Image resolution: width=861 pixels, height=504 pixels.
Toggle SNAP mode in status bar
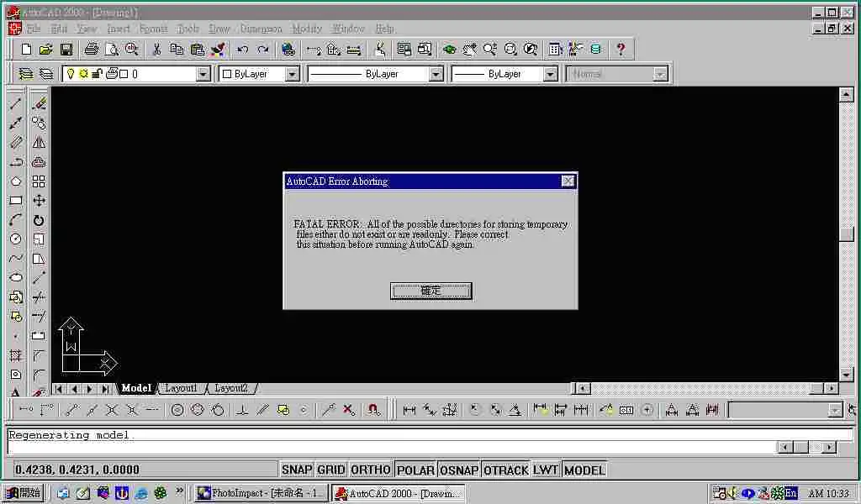click(296, 470)
